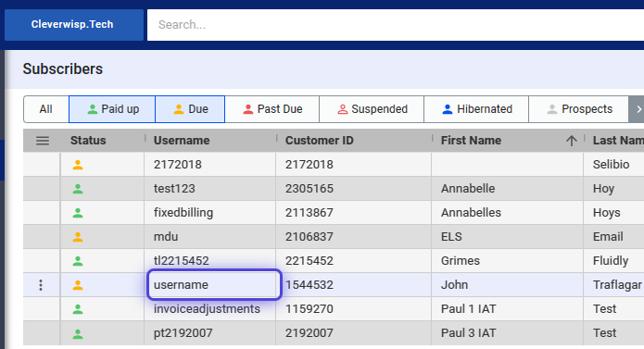This screenshot has width=644, height=349.
Task: Click last name 'Fluidly'
Action: 611,261
